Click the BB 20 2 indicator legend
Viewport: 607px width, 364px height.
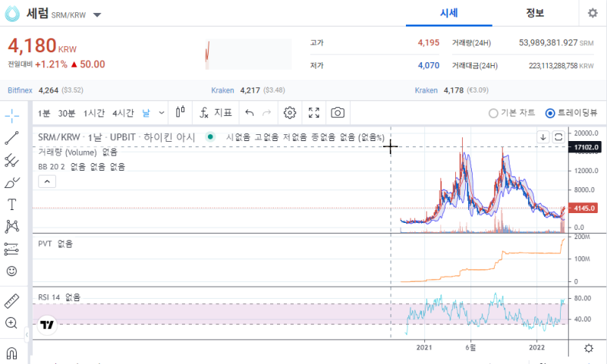[x=52, y=167]
